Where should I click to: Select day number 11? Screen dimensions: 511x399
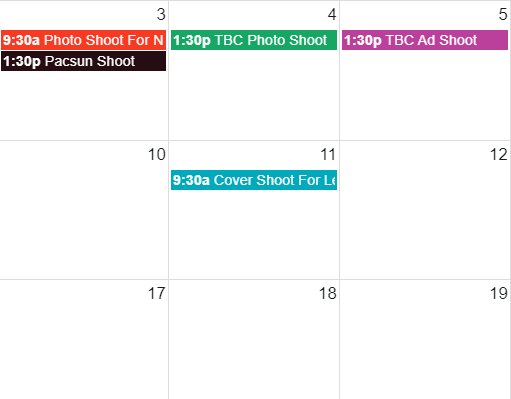click(x=328, y=155)
